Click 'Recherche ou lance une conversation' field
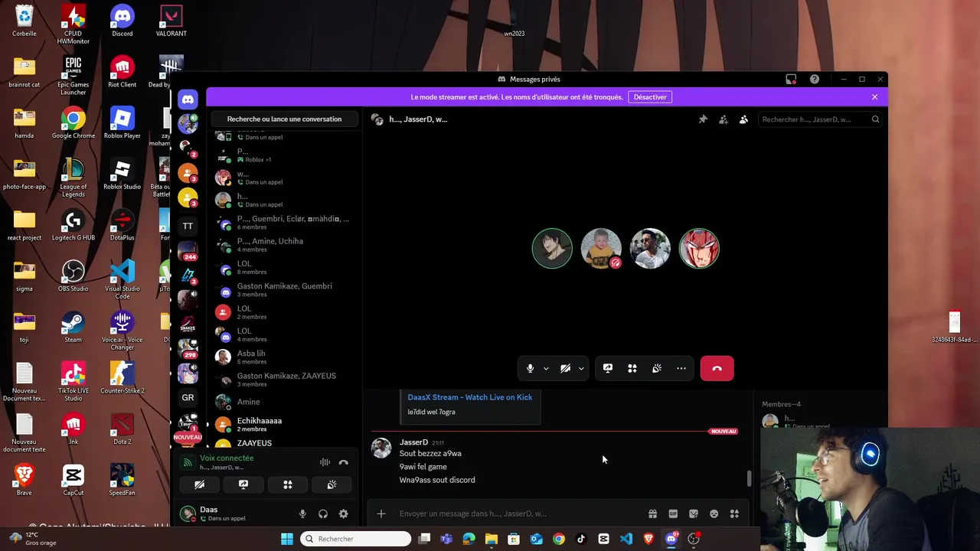980x551 pixels. pos(284,119)
